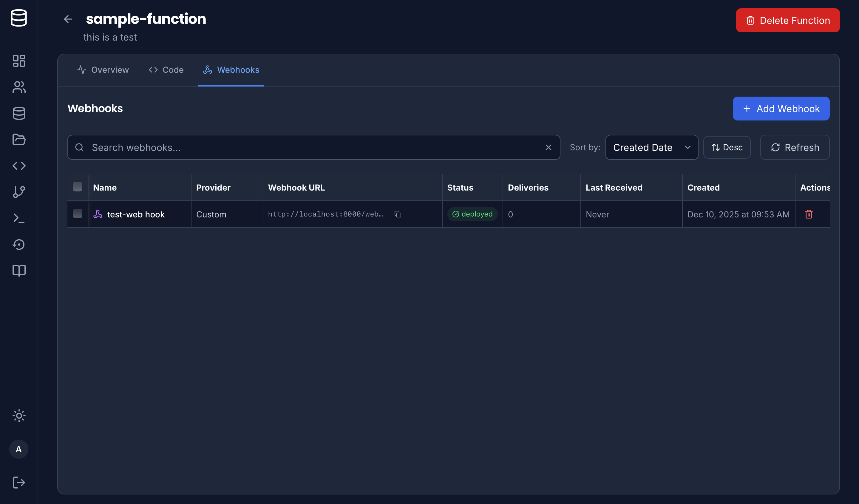Open the Dashboard panel from the sidebar
Screen dimensions: 859x504
pos(19,61)
